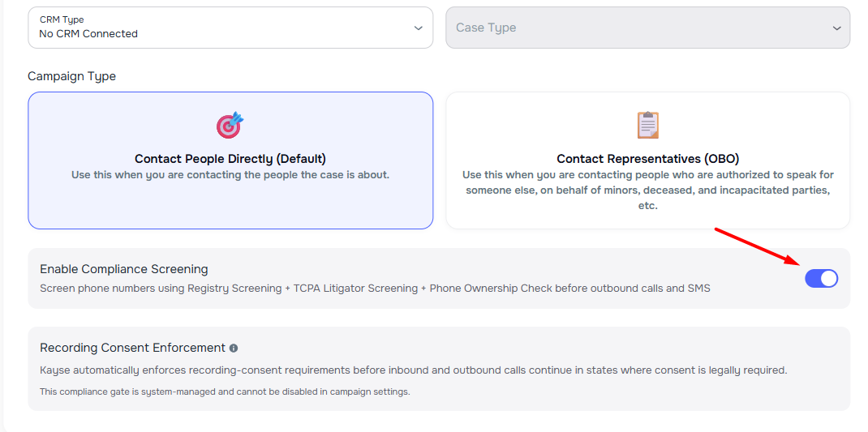Click the Recording Consent Enforcement info icon
Image resolution: width=868 pixels, height=432 pixels.
pos(234,349)
